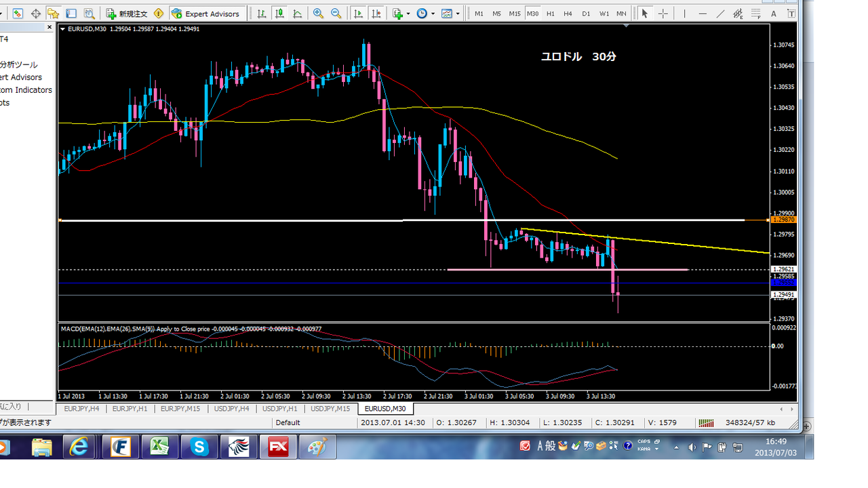The height and width of the screenshot is (488, 868).
Task: Toggle chart shift icon
Action: tap(377, 14)
